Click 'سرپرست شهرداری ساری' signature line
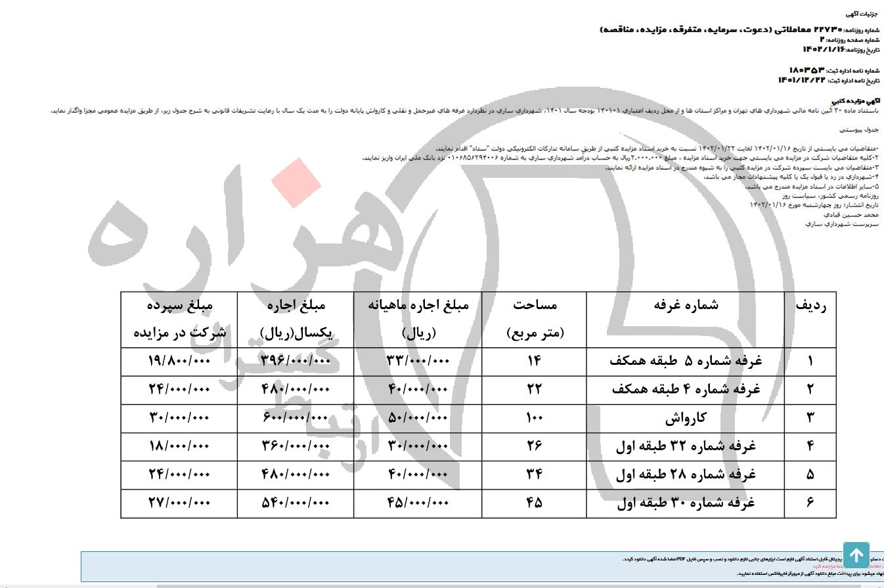This screenshot has height=588, width=884. pyautogui.click(x=842, y=224)
